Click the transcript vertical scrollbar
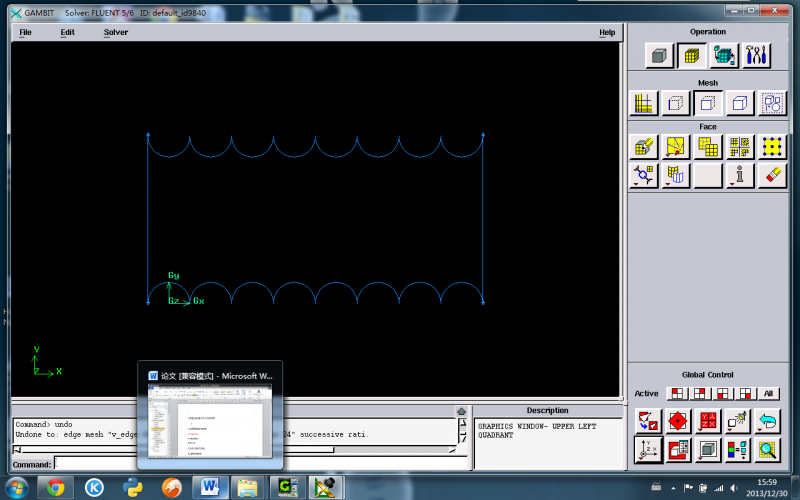This screenshot has height=500, width=800. click(x=462, y=432)
